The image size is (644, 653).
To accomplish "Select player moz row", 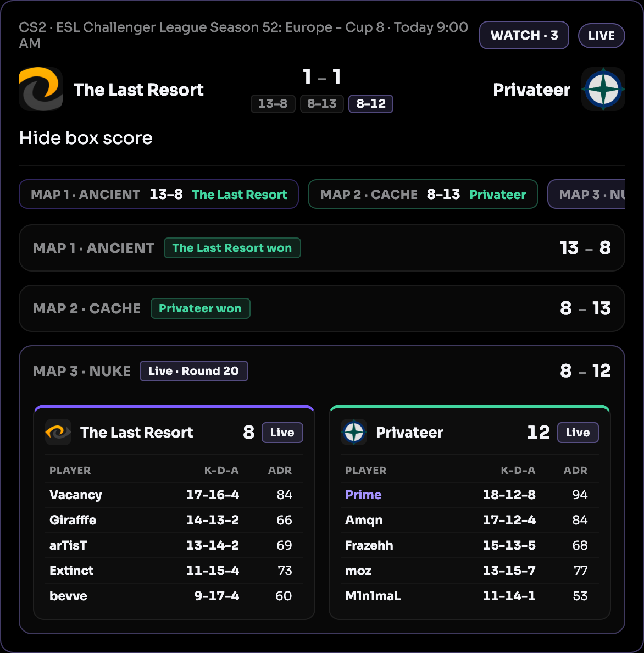I will 470,571.
